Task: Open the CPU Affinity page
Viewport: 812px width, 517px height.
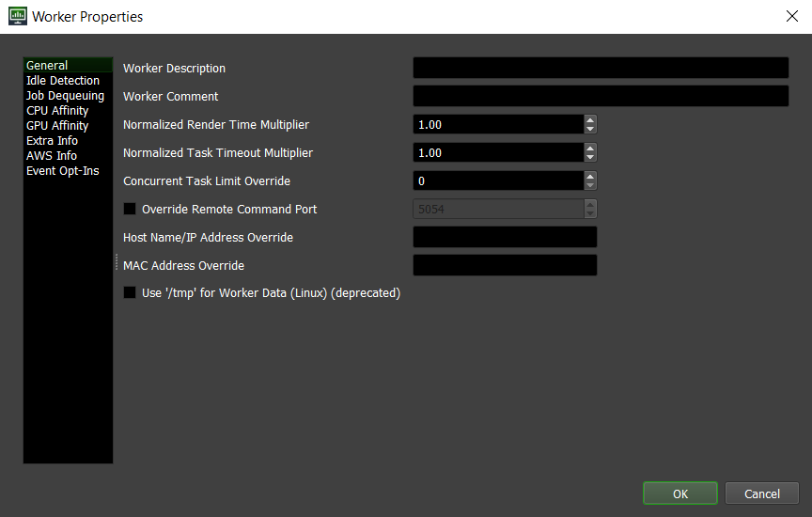Action: 68,110
